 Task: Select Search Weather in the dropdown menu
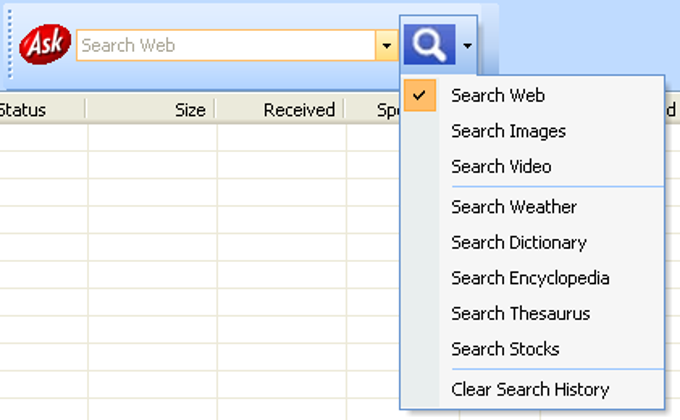tap(533, 207)
